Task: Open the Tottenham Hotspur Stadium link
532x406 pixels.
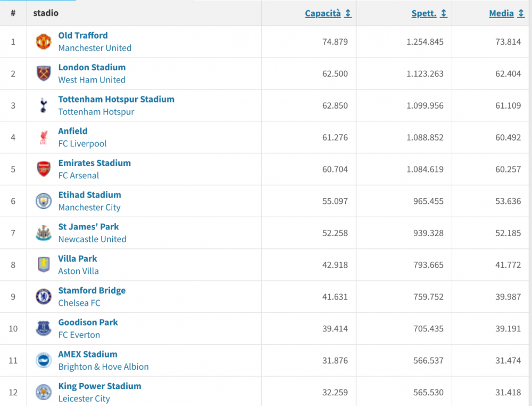Action: point(117,99)
